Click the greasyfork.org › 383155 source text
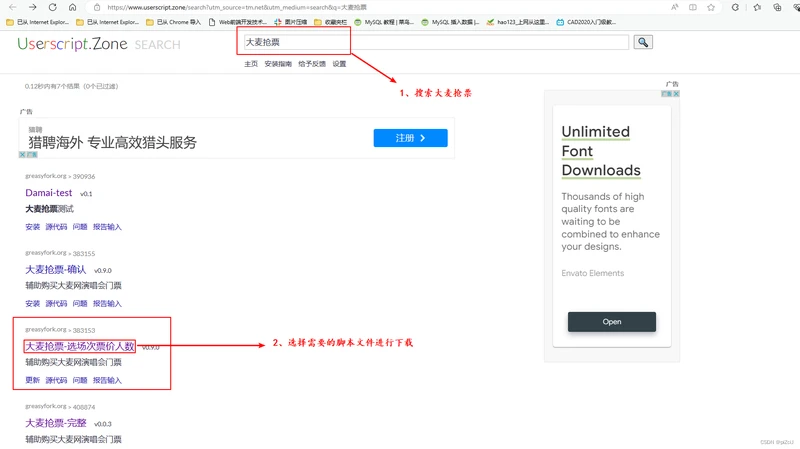Viewport: 800px width, 449px height. [60, 253]
